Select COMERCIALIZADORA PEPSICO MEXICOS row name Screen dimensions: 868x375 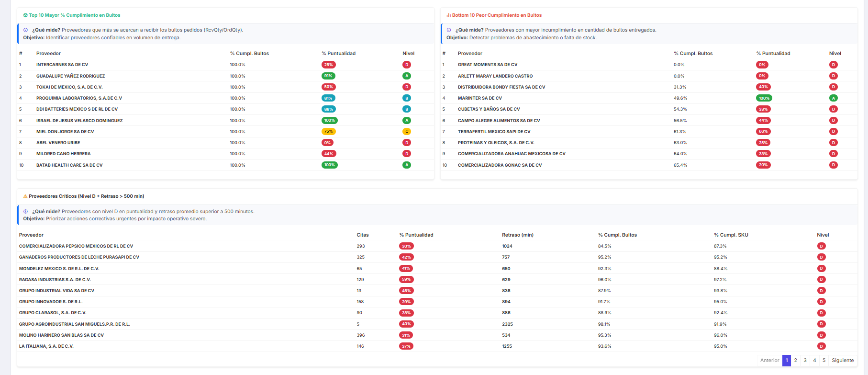tap(76, 246)
